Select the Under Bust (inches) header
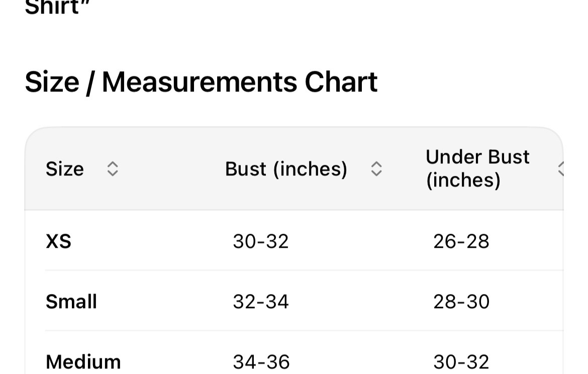588x374 pixels. tap(477, 168)
